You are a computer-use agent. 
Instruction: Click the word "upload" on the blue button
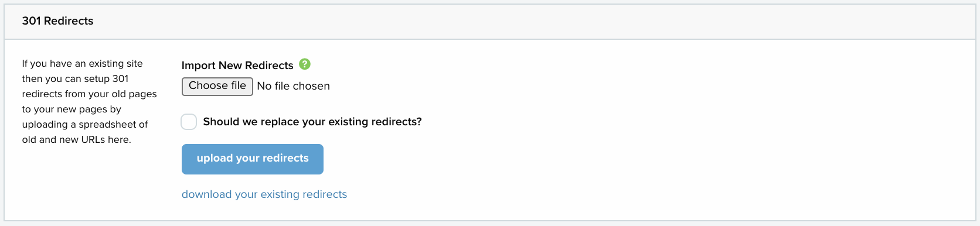pyautogui.click(x=215, y=158)
